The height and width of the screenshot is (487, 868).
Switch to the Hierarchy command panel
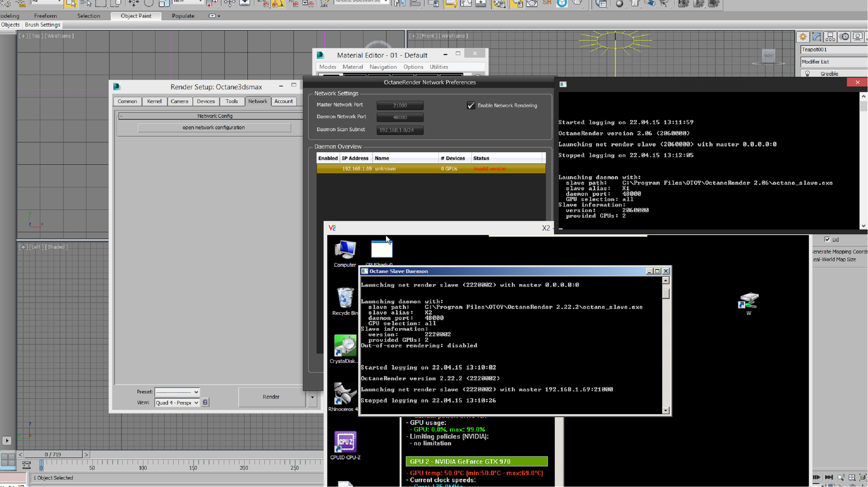pyautogui.click(x=830, y=37)
